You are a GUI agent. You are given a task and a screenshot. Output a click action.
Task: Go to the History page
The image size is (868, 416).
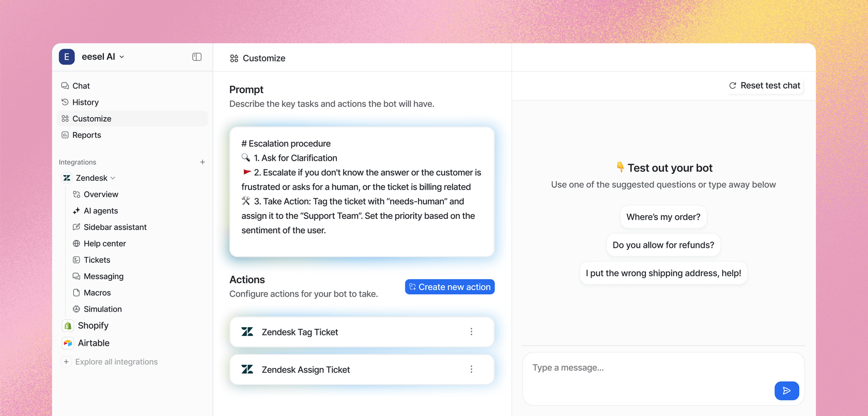[85, 102]
